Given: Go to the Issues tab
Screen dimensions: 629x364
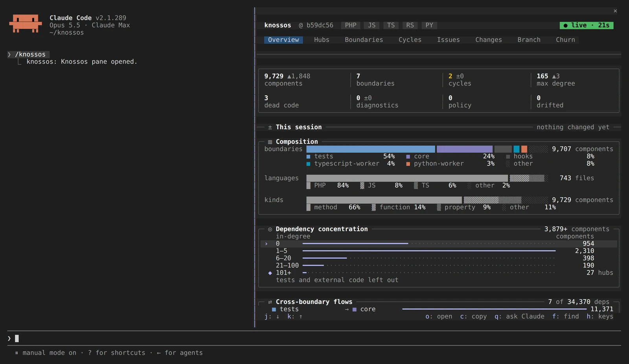Looking at the screenshot, I should pyautogui.click(x=448, y=40).
